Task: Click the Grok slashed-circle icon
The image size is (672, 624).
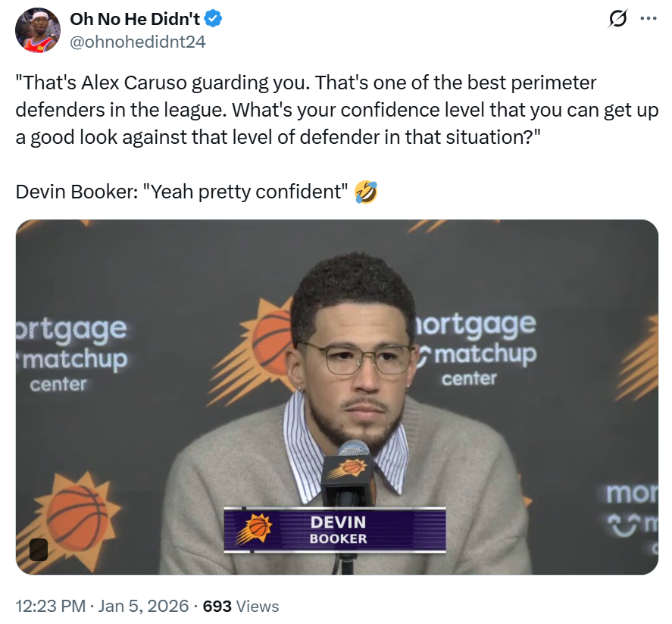Action: click(619, 20)
